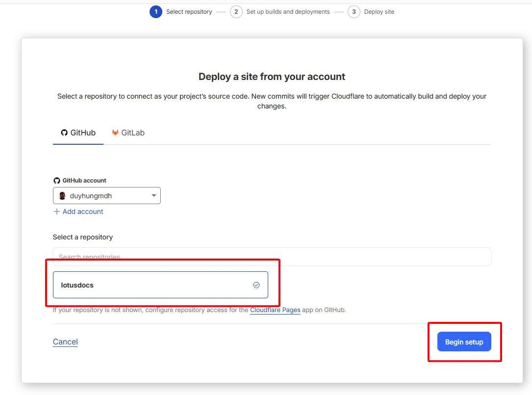
Task: Select the GitHub tab
Action: tap(78, 133)
